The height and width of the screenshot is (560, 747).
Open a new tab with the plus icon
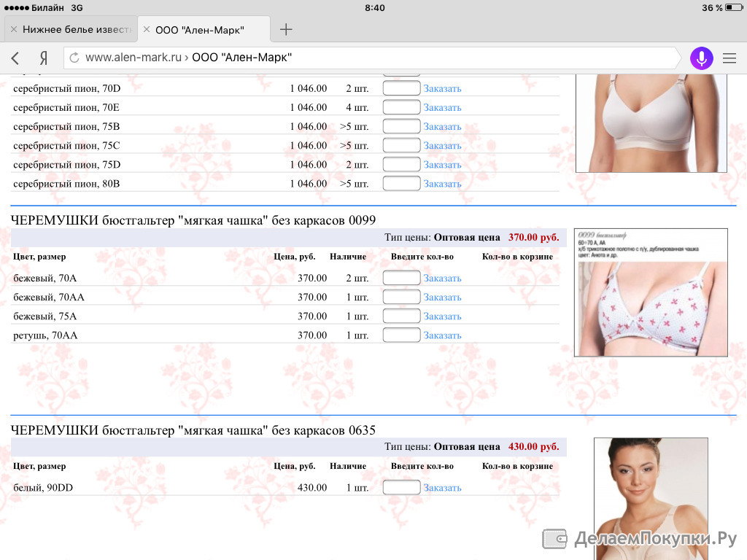click(286, 29)
